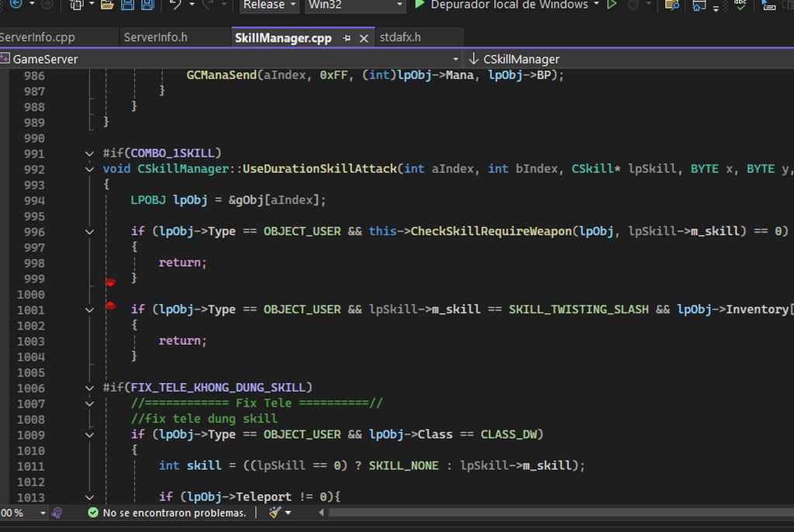Open a file via the folder icon
The width and height of the screenshot is (794, 532).
tap(107, 5)
